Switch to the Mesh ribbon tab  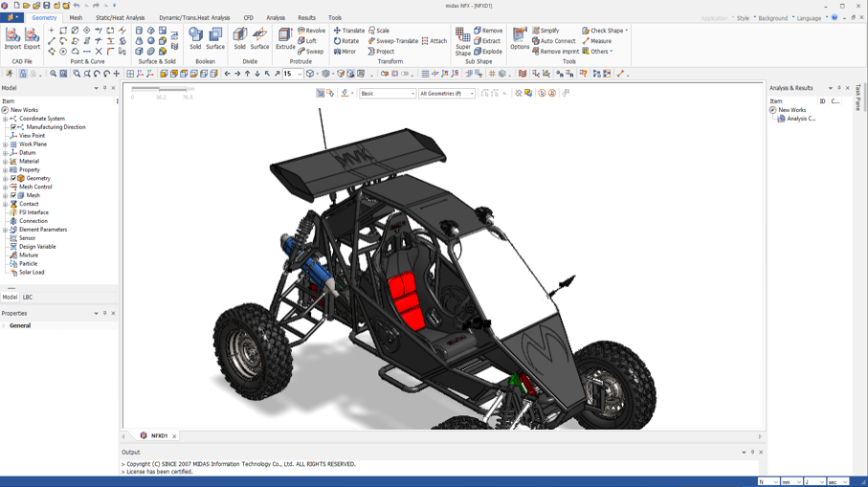[76, 18]
